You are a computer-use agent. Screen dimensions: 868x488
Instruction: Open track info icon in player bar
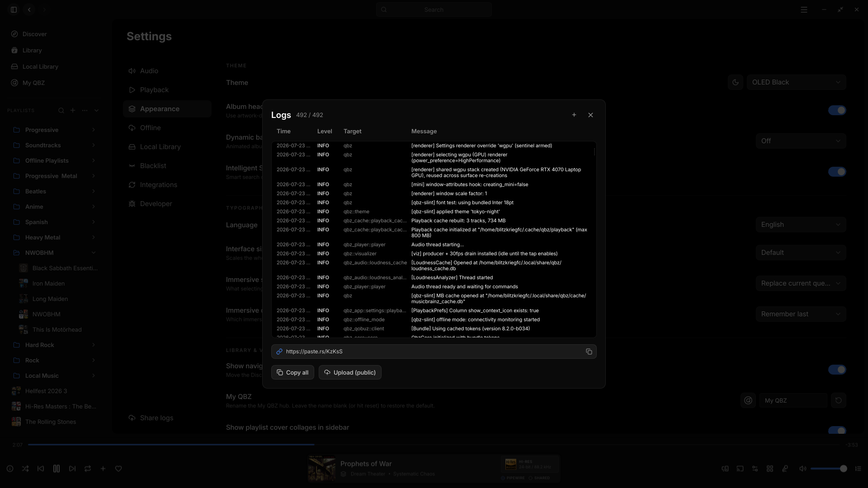coord(10,469)
